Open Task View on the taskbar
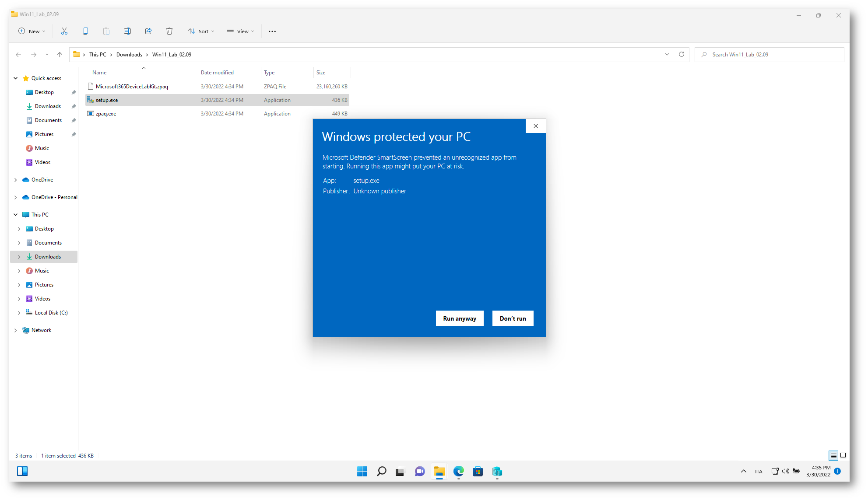The width and height of the screenshot is (868, 500). (400, 472)
